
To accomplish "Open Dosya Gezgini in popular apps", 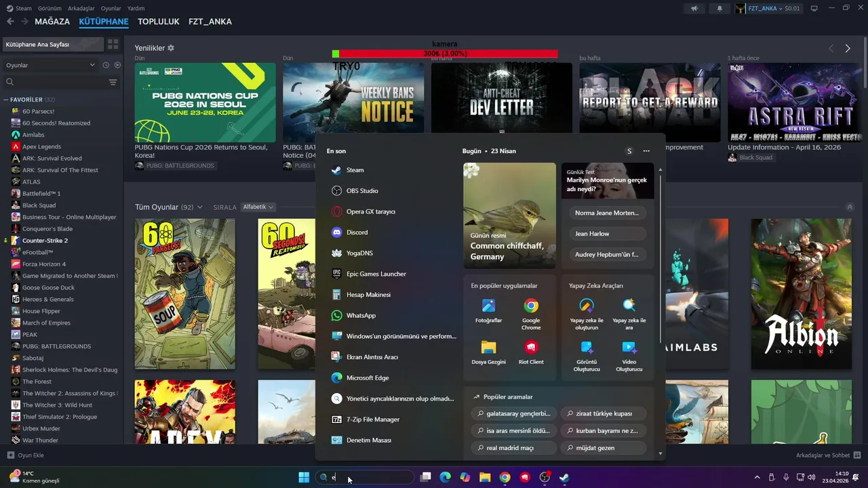I will [x=488, y=353].
